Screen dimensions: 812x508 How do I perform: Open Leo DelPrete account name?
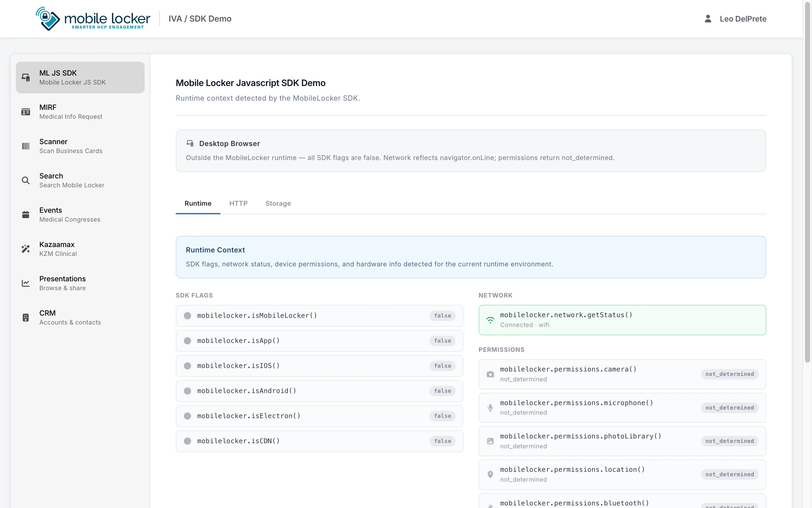click(x=743, y=19)
